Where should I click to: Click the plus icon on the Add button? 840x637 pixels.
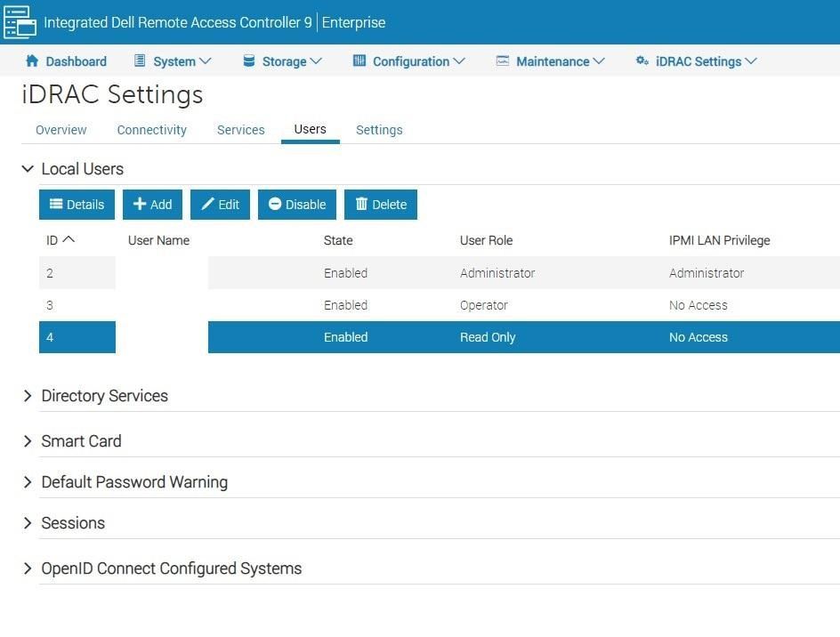[x=141, y=204]
